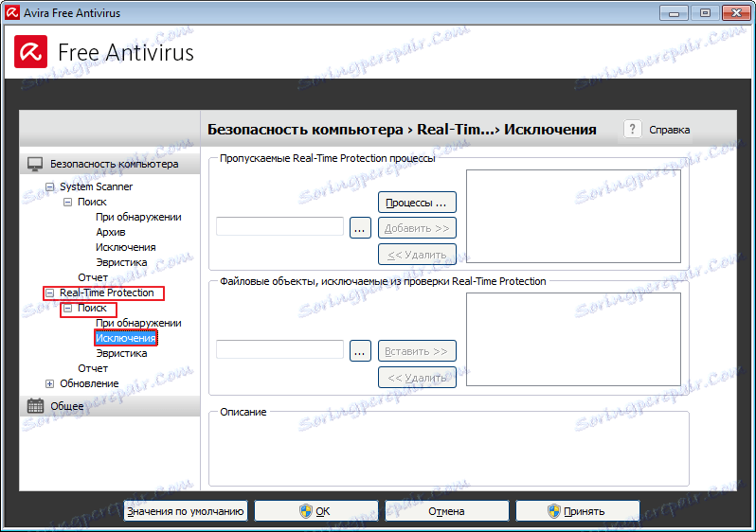Select the Обновление tree item
This screenshot has height=532, width=756.
click(89, 383)
